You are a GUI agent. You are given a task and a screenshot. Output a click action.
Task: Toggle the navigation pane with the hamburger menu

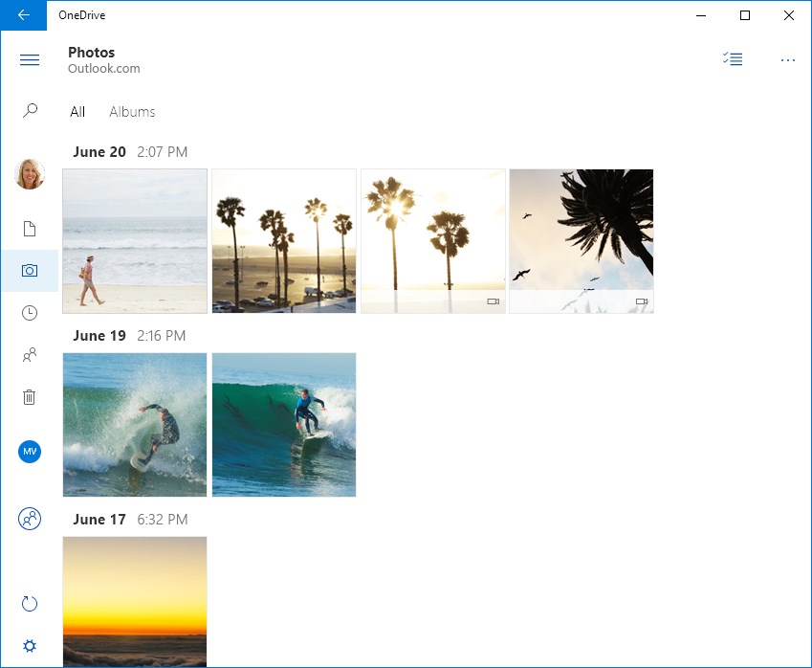pyautogui.click(x=29, y=59)
